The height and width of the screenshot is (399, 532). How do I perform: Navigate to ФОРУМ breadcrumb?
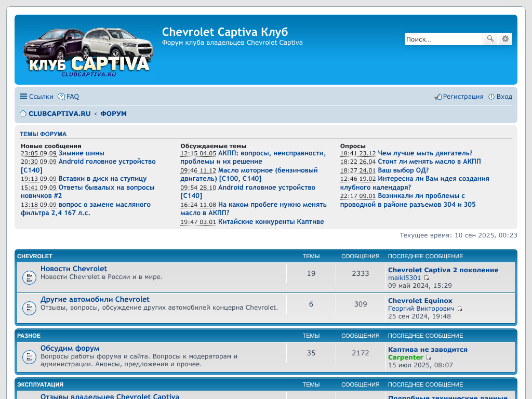click(113, 114)
